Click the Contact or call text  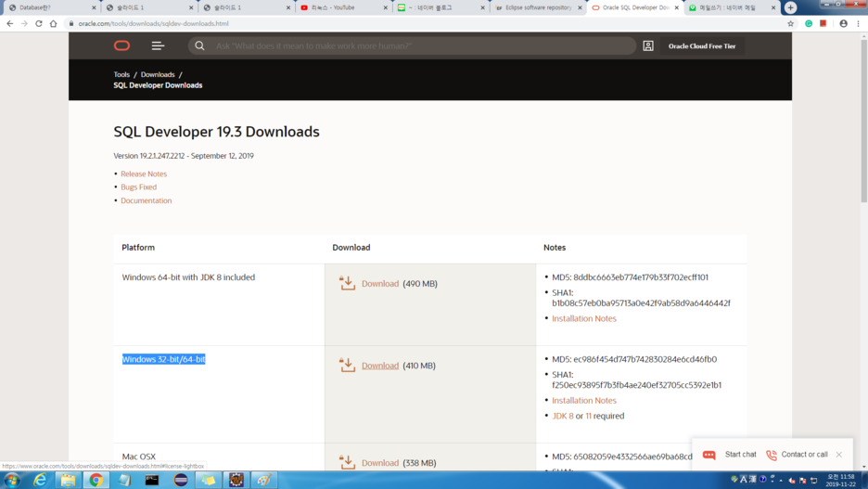[804, 454]
